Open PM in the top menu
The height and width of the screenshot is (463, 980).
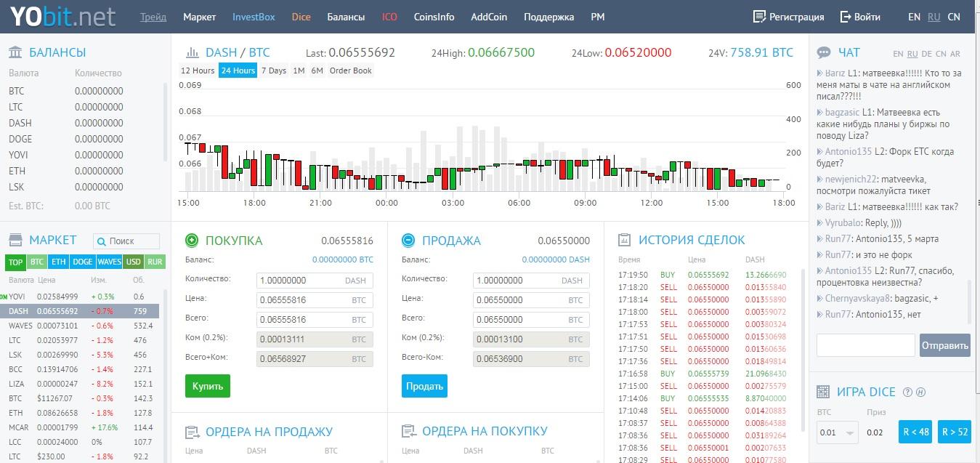pyautogui.click(x=597, y=17)
